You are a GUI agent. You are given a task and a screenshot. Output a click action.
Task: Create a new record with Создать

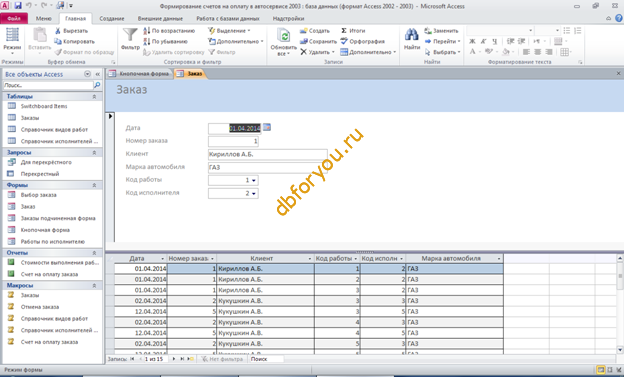pos(315,31)
